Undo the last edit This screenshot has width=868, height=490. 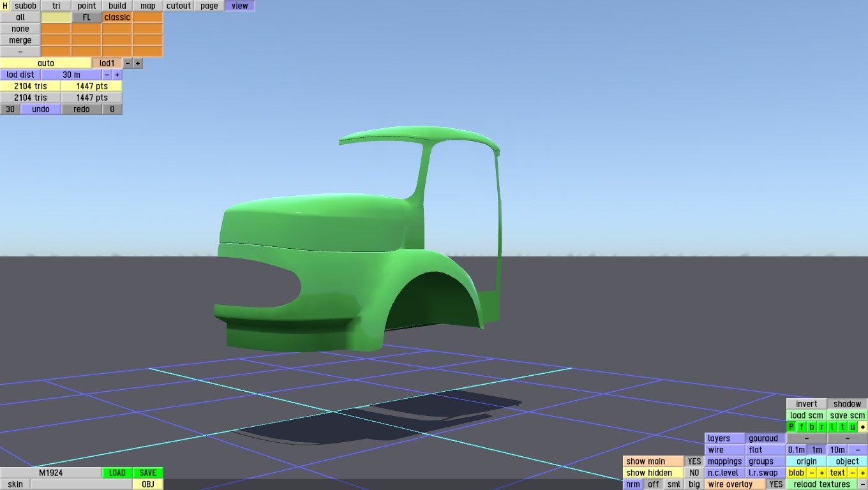pyautogui.click(x=41, y=109)
